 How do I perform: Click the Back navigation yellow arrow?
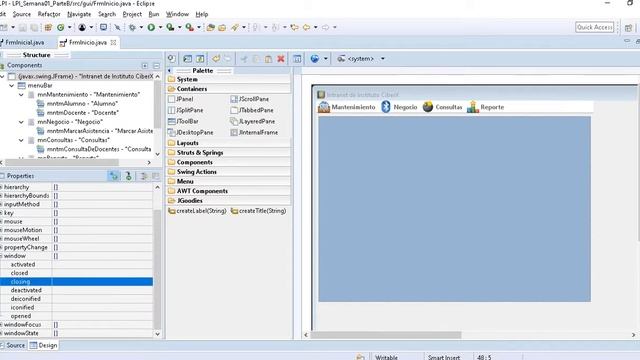(306, 27)
